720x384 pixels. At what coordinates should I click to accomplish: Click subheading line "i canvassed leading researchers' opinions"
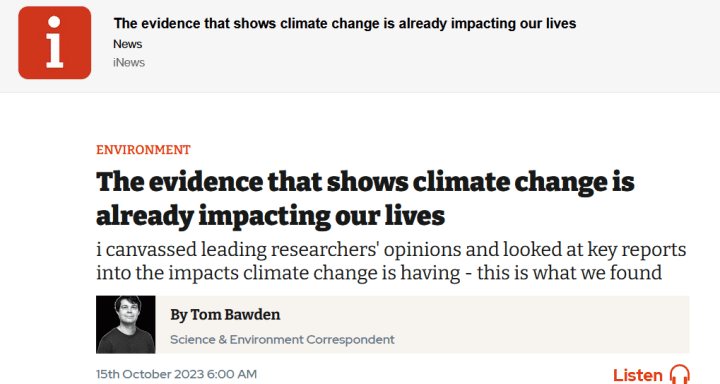(x=279, y=250)
